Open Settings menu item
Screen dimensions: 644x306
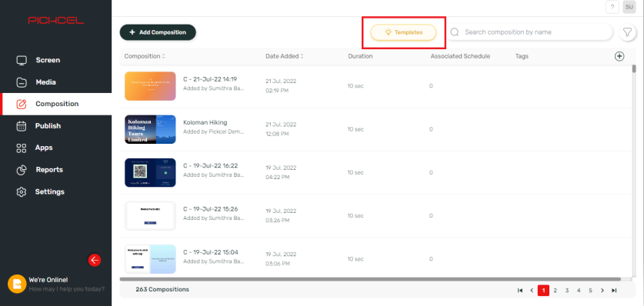(56, 192)
